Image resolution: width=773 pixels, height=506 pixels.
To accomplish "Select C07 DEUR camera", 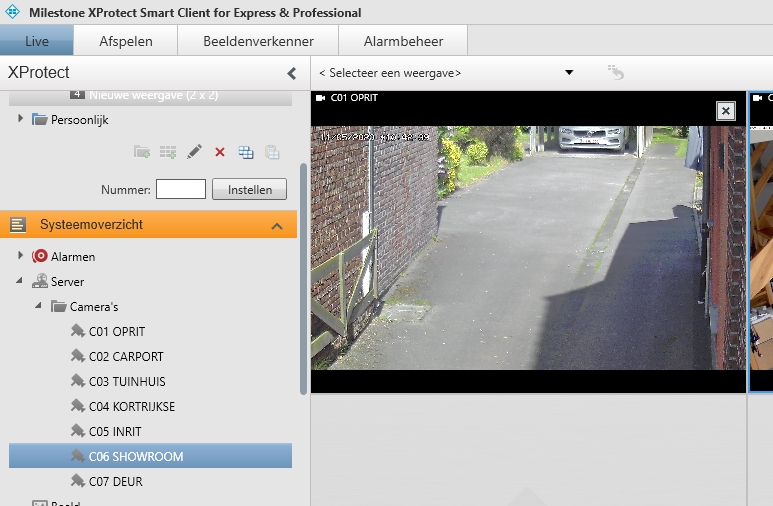I will tap(115, 481).
